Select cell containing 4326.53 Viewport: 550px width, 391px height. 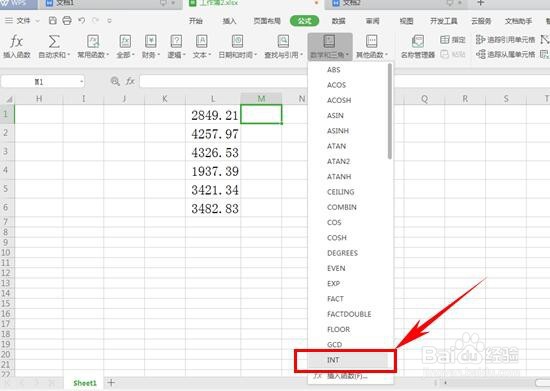click(213, 152)
